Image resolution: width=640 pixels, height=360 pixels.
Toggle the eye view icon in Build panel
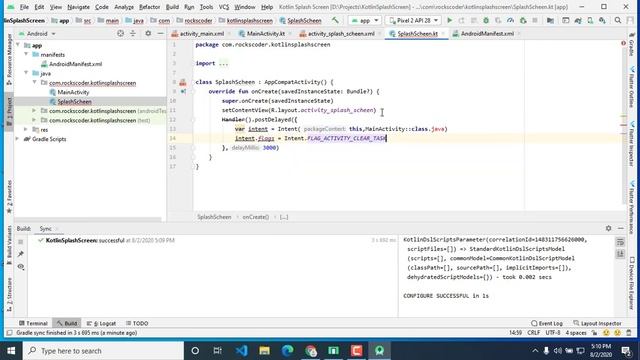pos(21,267)
